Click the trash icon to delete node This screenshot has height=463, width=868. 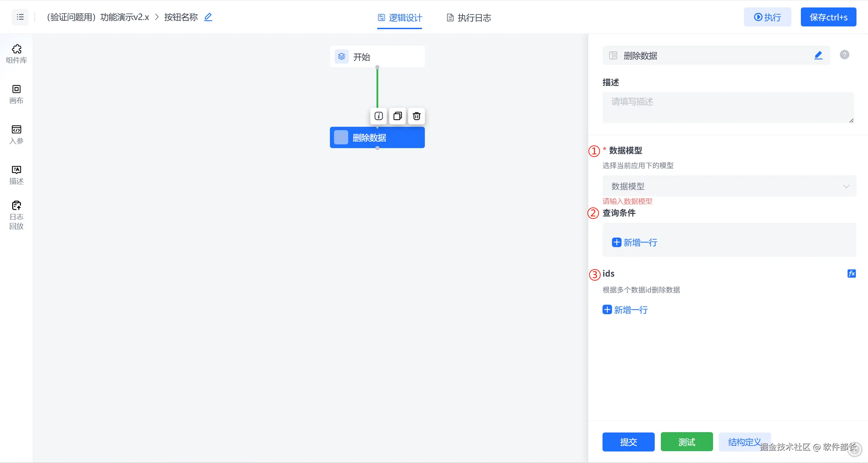pos(416,116)
